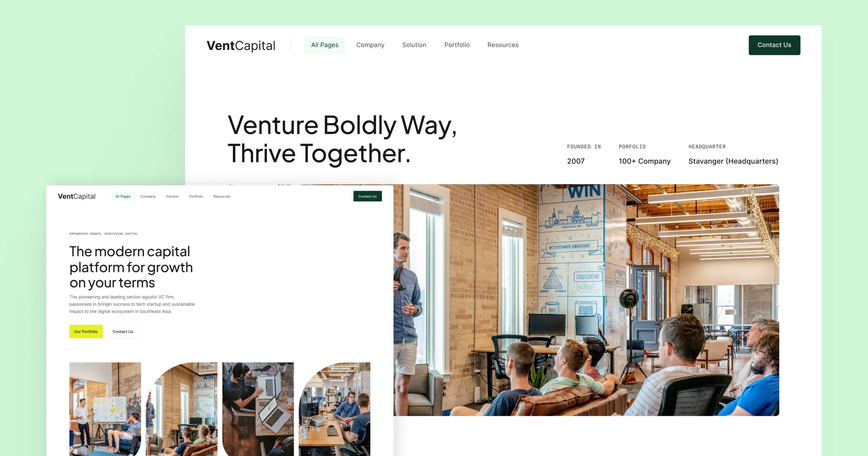This screenshot has width=868, height=456.
Task: Select Company in the small header navigation
Action: [148, 197]
